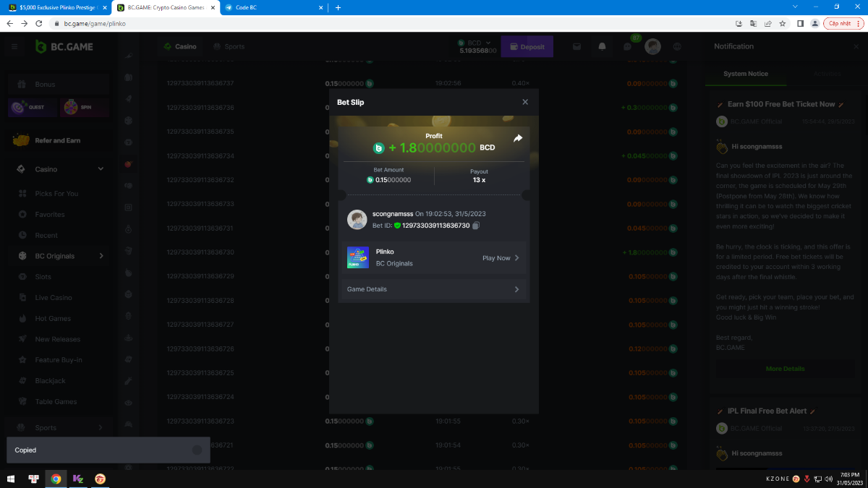Expand BC Originals in the sidebar

coord(101,256)
